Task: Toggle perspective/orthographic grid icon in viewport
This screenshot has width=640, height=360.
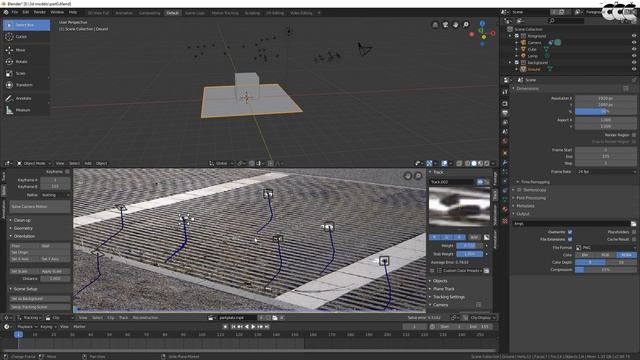Action: click(435, 25)
